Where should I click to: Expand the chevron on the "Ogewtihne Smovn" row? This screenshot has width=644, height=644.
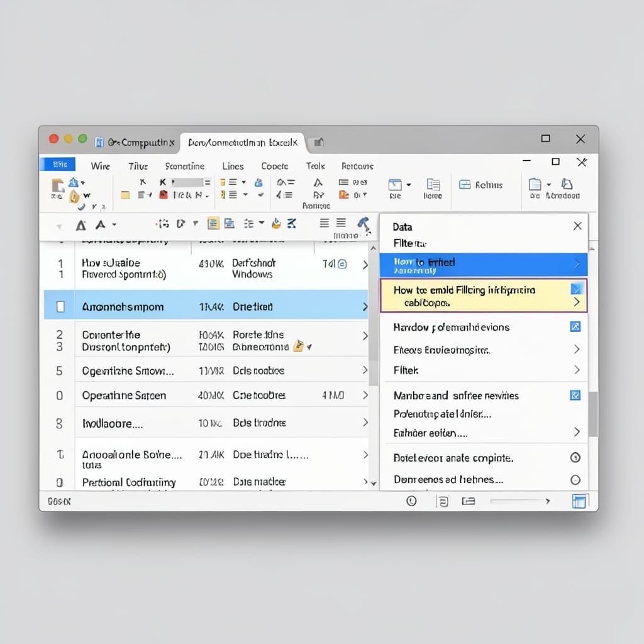tap(365, 370)
